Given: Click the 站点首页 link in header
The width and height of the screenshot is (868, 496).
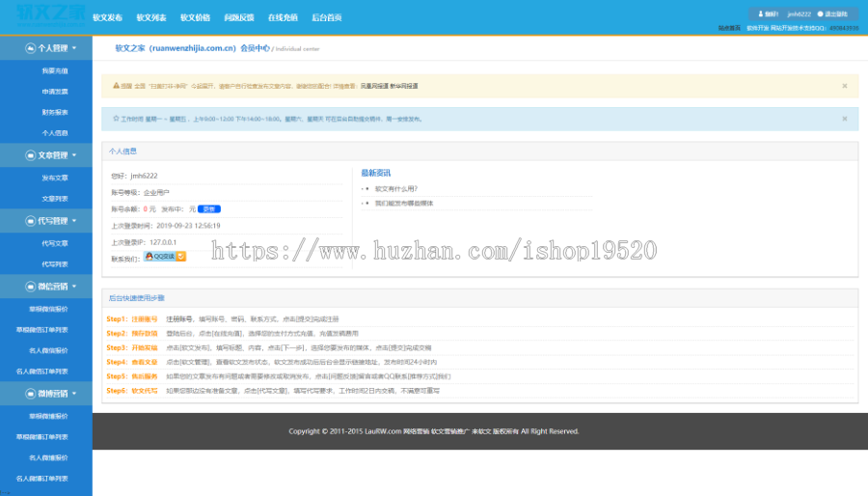Looking at the screenshot, I should (729, 28).
